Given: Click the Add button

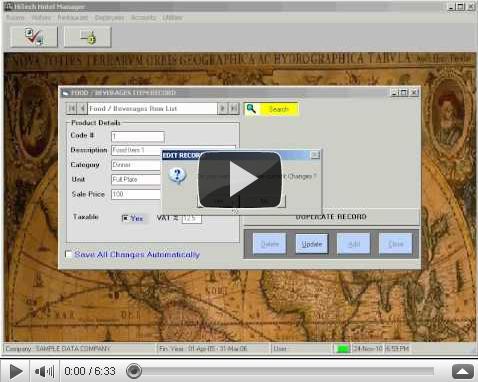Looking at the screenshot, I should 354,244.
